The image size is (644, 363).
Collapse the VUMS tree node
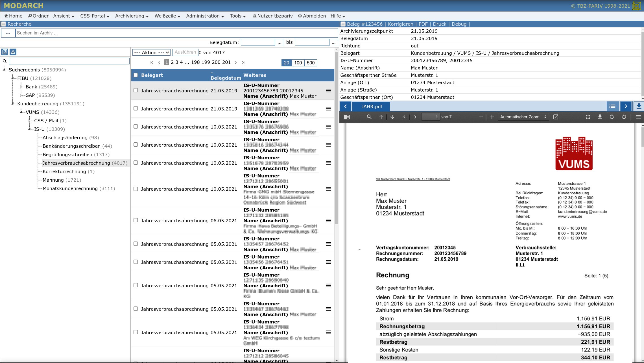[x=21, y=112]
